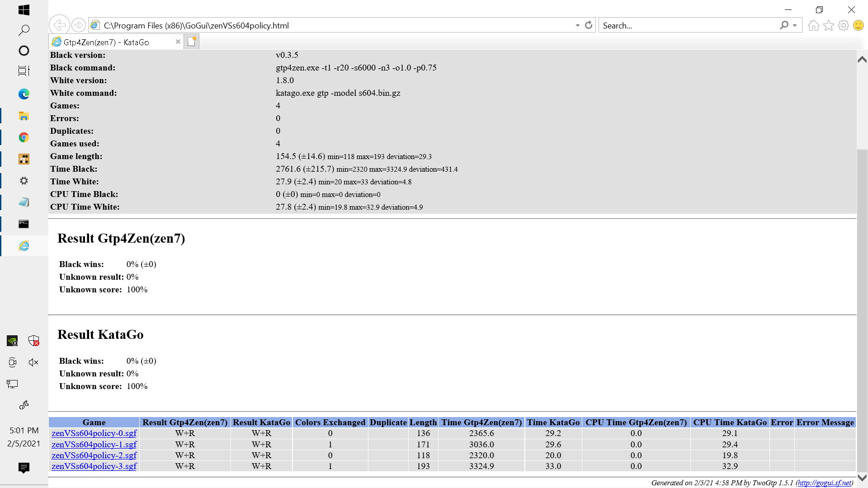Open the Home page icon
The width and height of the screenshot is (868, 488).
(813, 25)
